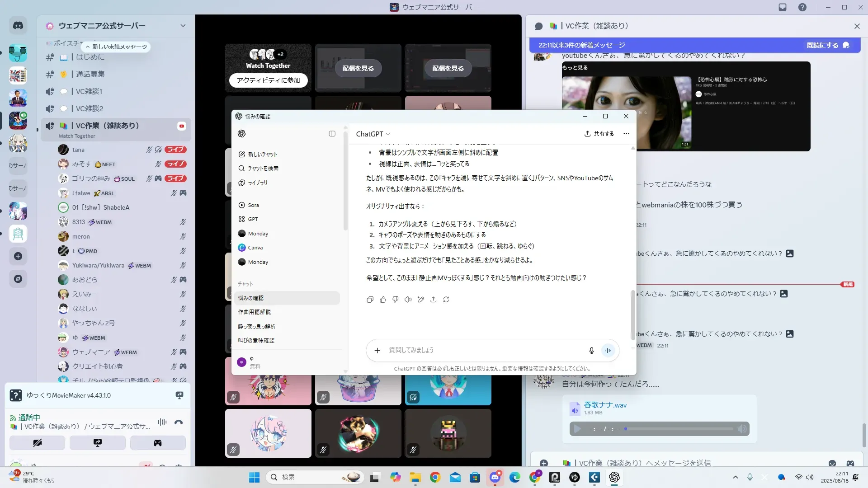Toggle screen share in the voice panel
The width and height of the screenshot is (868, 488).
coord(98,443)
